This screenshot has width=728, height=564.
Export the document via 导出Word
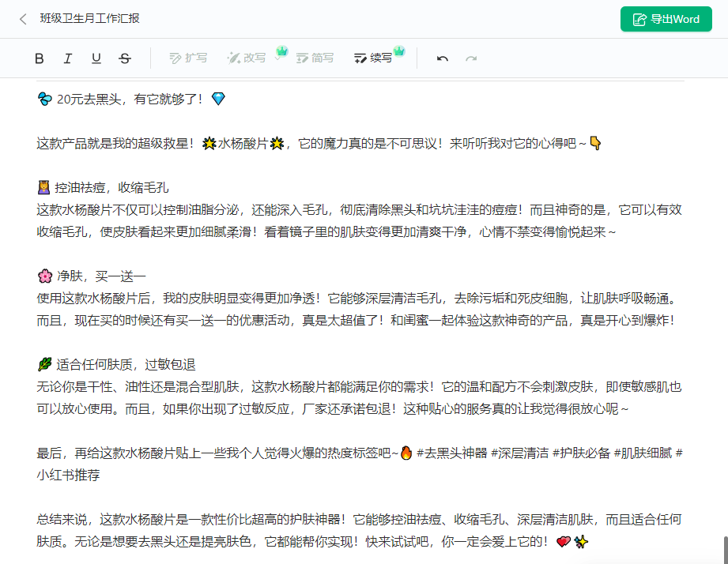click(666, 19)
